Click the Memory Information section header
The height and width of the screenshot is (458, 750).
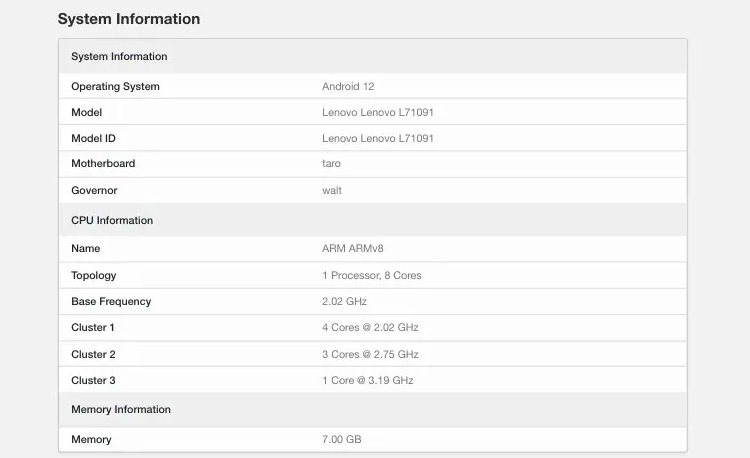[121, 410]
